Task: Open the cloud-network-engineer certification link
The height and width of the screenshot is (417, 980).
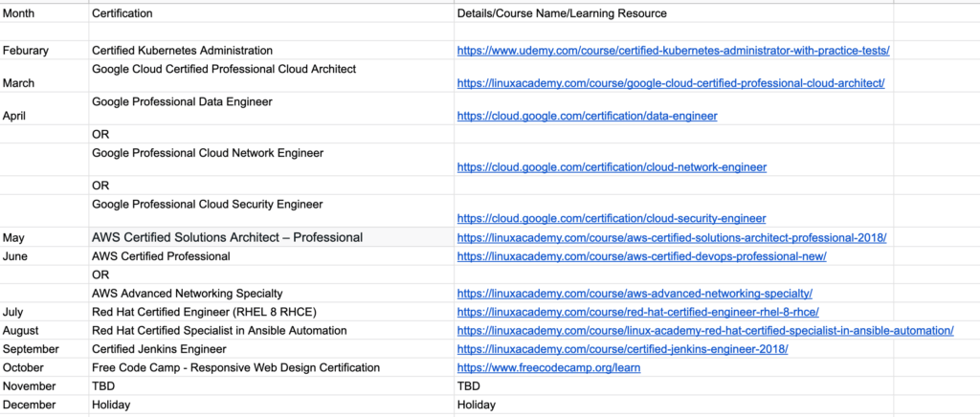Action: pyautogui.click(x=612, y=167)
